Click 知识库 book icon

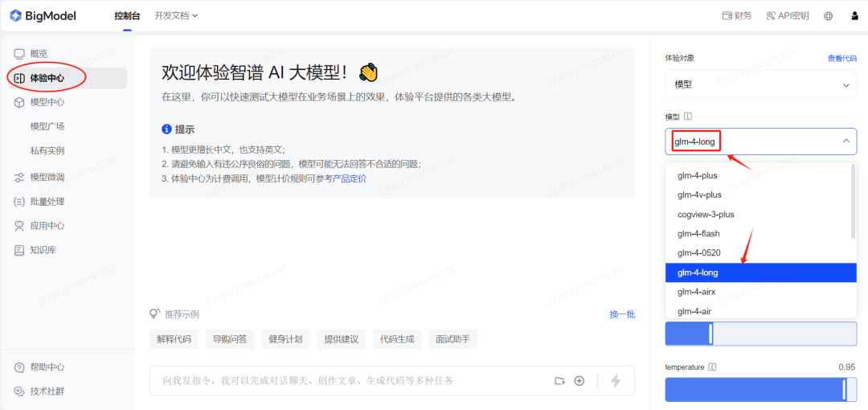(19, 251)
